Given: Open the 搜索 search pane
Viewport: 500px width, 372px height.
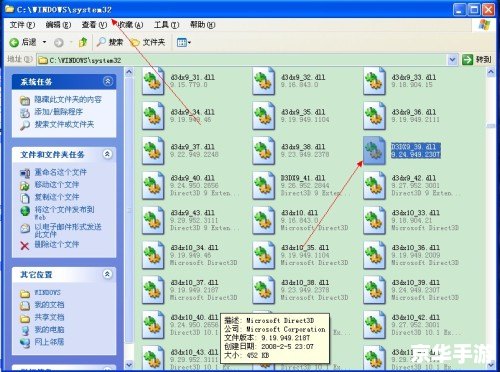Looking at the screenshot, I should click(110, 42).
